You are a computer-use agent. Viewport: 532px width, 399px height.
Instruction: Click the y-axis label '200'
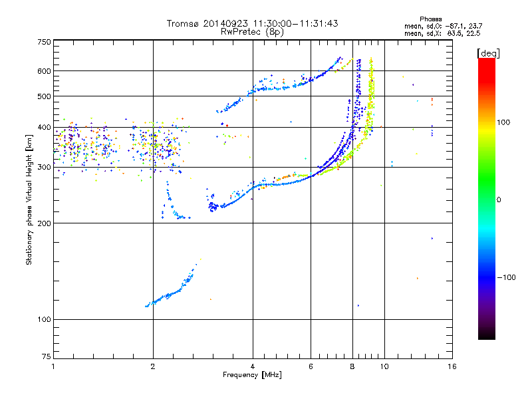coord(44,223)
